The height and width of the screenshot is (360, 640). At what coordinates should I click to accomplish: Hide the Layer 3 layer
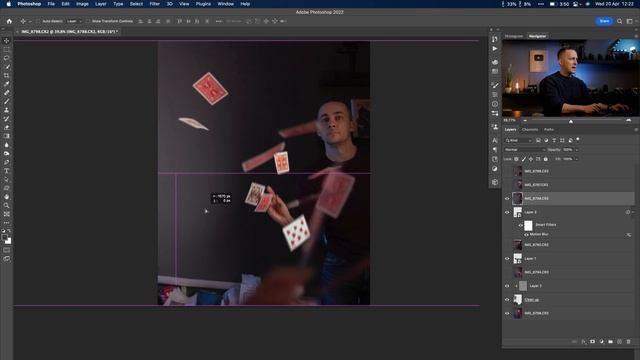(507, 212)
